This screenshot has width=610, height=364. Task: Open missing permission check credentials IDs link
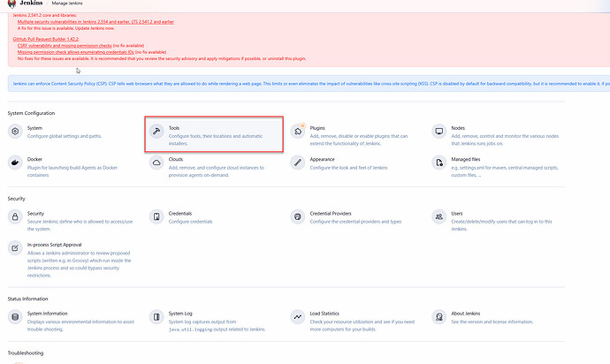[75, 52]
